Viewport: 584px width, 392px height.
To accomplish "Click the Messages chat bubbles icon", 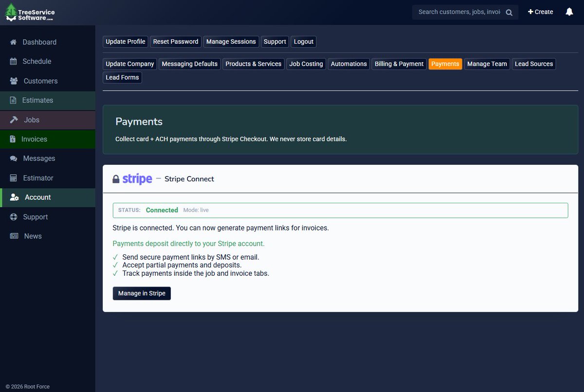I will 14,159.
